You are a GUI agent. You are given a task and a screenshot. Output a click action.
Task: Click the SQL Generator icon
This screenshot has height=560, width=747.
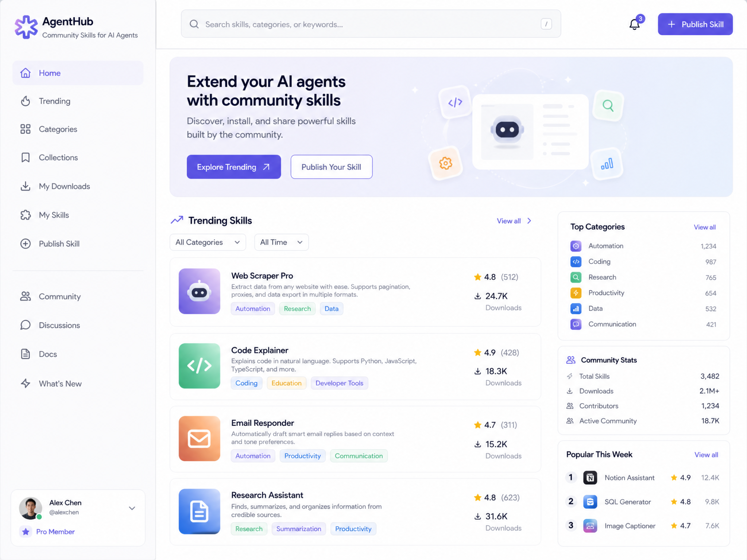[x=590, y=502]
